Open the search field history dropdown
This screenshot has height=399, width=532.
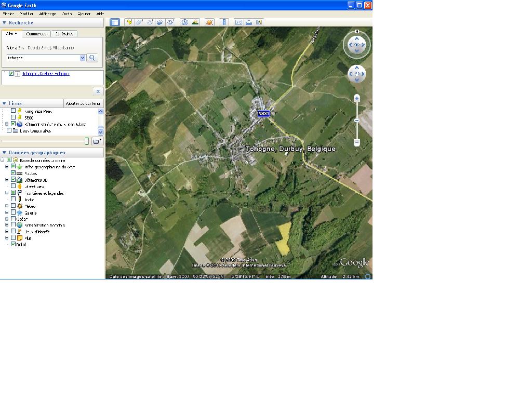83,58
